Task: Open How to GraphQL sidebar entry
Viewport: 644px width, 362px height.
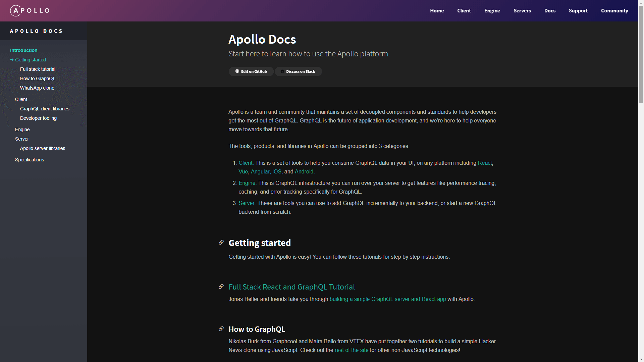Action: point(38,79)
